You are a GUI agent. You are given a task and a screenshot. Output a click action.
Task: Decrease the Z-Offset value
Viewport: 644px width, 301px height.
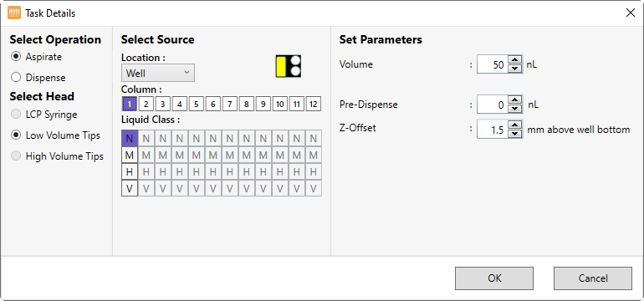[x=514, y=134]
